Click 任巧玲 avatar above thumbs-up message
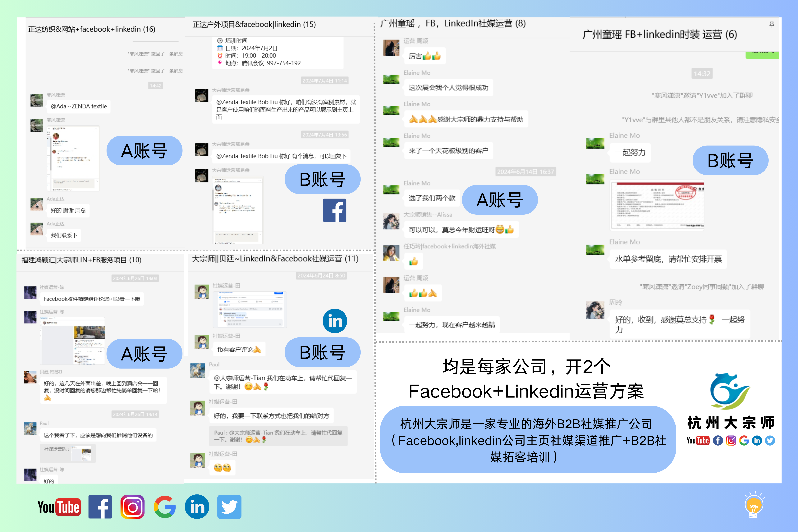The width and height of the screenshot is (798, 532). click(x=391, y=253)
